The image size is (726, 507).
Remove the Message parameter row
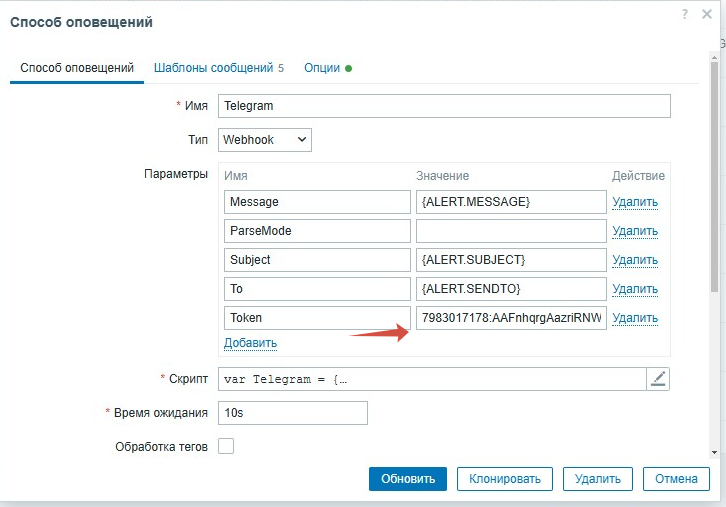(635, 202)
